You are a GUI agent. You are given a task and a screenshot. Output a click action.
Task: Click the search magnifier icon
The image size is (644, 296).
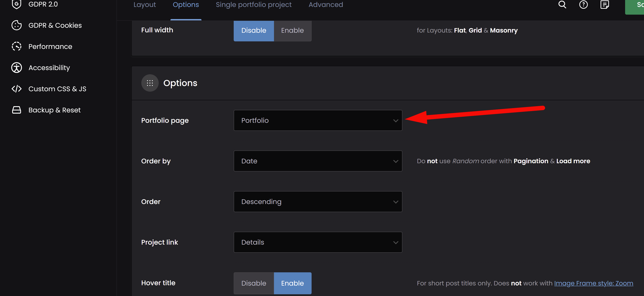point(562,4)
